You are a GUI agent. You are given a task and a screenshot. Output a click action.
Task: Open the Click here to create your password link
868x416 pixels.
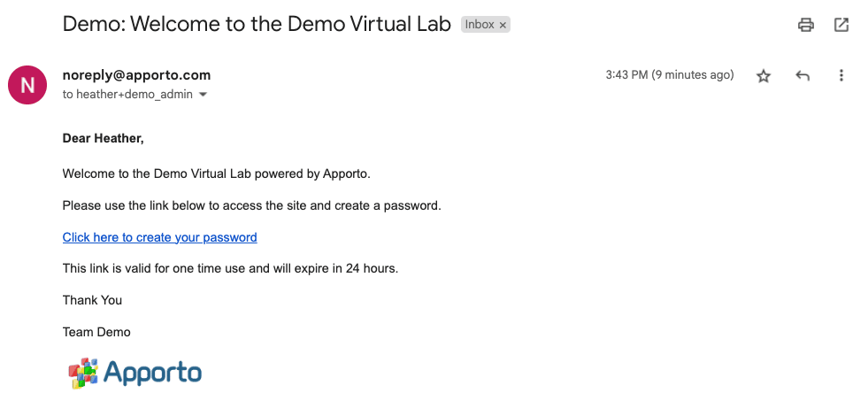159,237
